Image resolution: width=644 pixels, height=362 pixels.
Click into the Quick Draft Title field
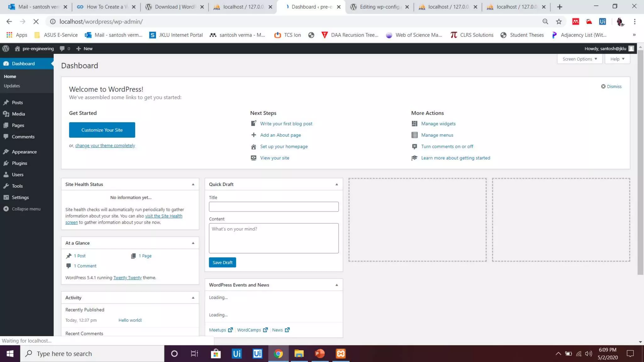pyautogui.click(x=273, y=207)
